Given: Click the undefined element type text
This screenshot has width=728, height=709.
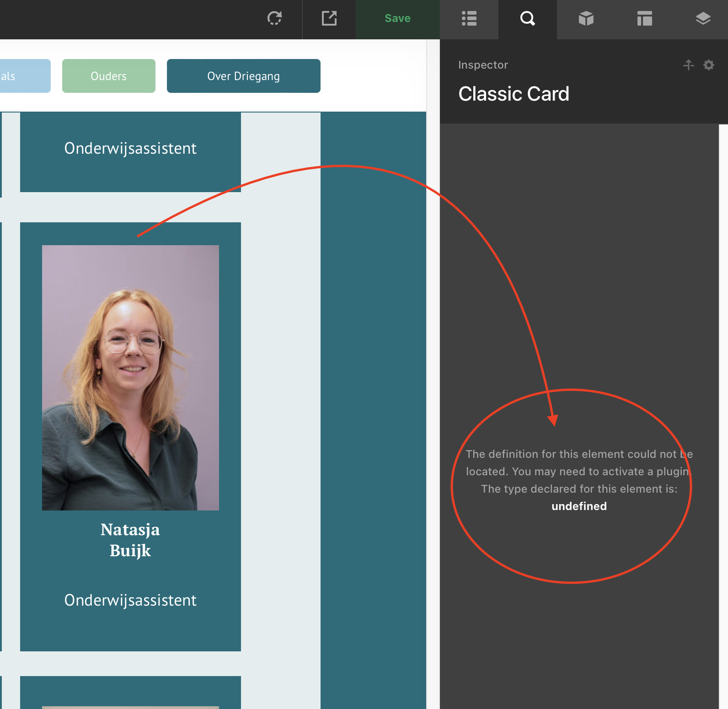Looking at the screenshot, I should 579,506.
